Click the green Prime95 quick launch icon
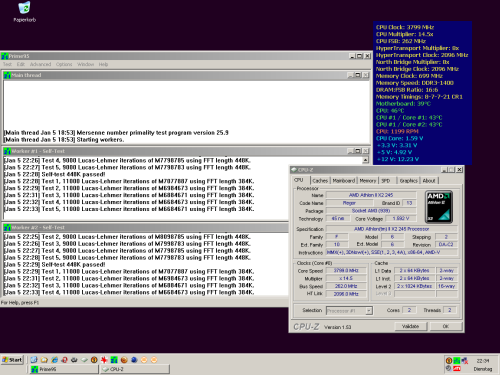The height and width of the screenshot is (375, 500). coord(114,360)
